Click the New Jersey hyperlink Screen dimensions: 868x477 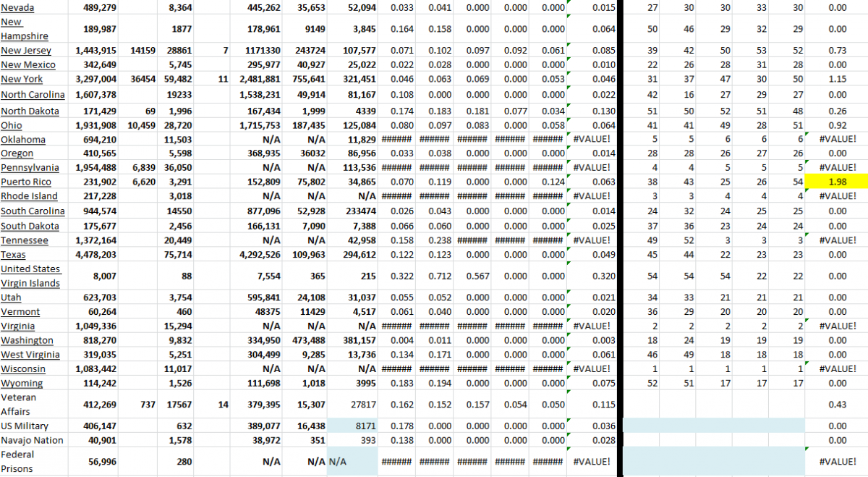(x=25, y=51)
